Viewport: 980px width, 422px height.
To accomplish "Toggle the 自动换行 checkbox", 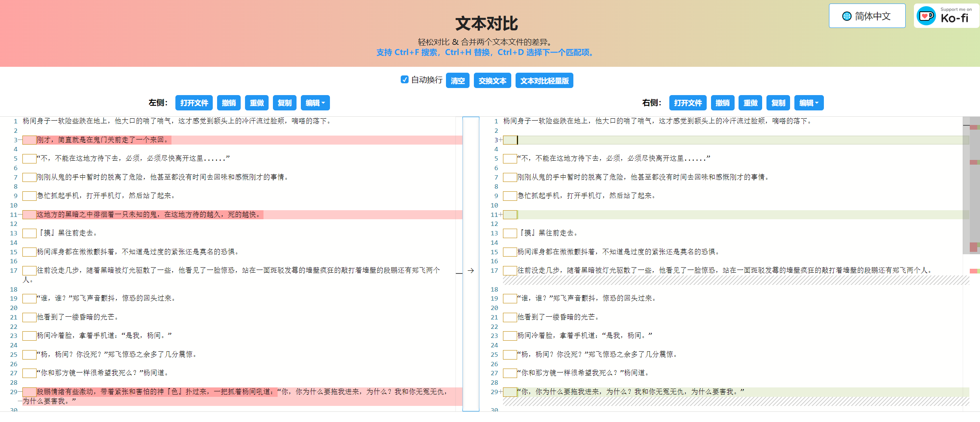I will click(405, 80).
